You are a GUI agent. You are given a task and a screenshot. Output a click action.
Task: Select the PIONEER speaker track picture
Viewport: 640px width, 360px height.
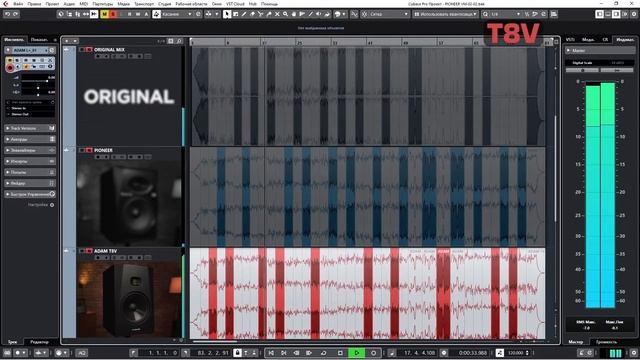(x=129, y=203)
